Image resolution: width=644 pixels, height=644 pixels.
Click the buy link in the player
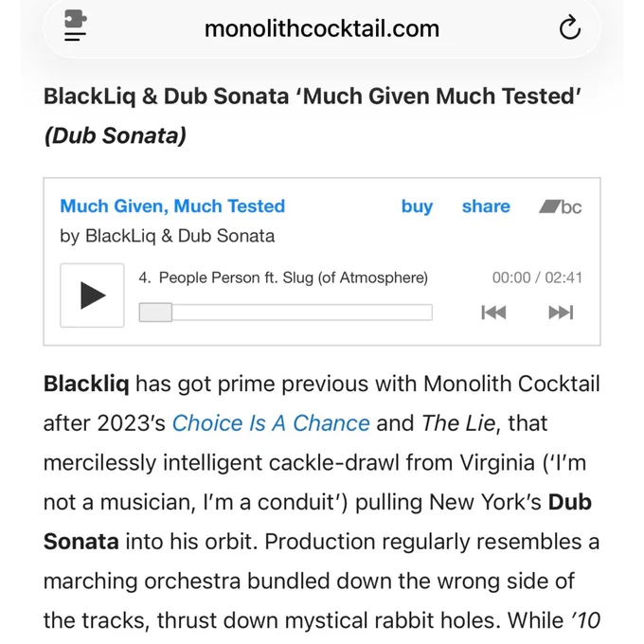coord(417,206)
